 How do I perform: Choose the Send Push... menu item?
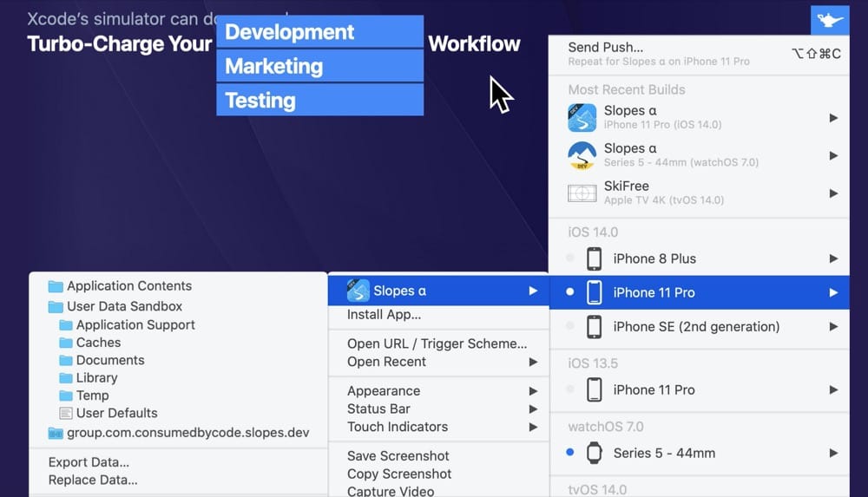click(699, 54)
